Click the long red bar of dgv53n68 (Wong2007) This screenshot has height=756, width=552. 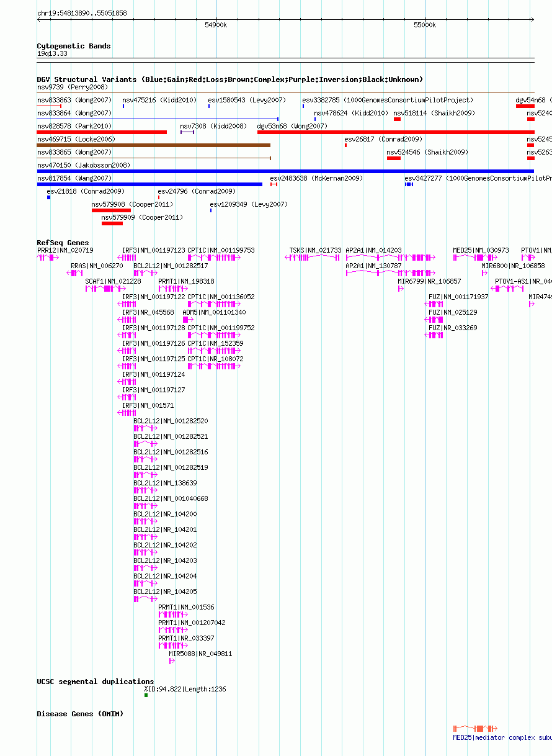pos(396,132)
